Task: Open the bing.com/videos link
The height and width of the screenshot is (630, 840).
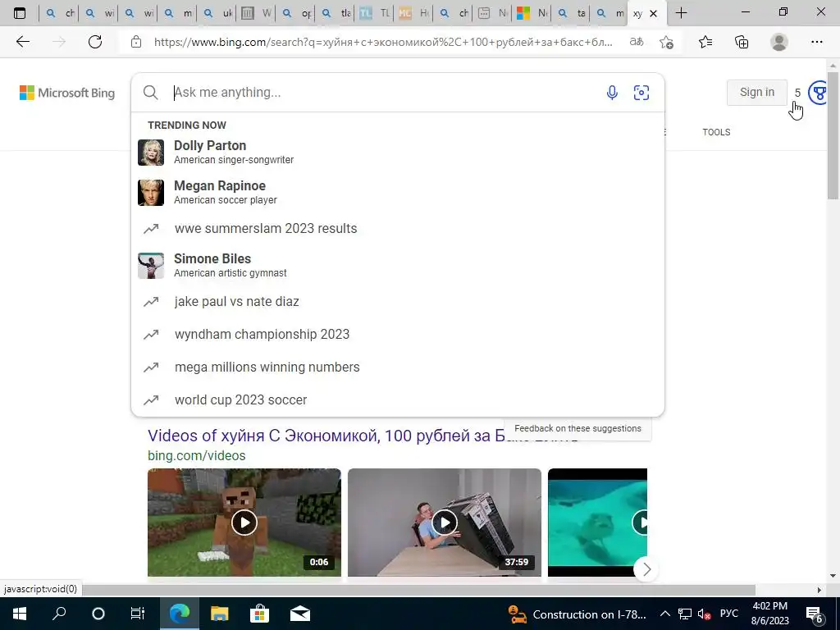Action: [x=197, y=456]
